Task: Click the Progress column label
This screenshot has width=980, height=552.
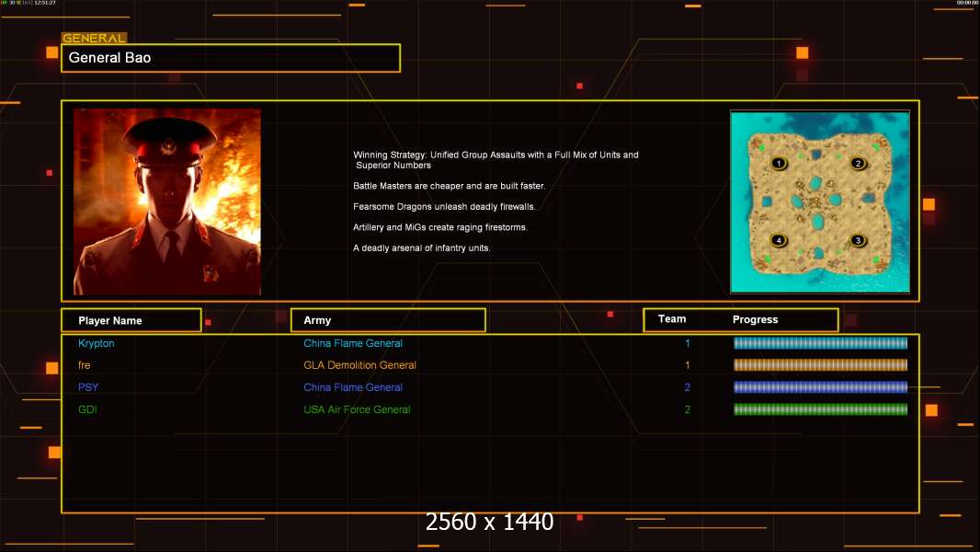Action: [x=755, y=319]
